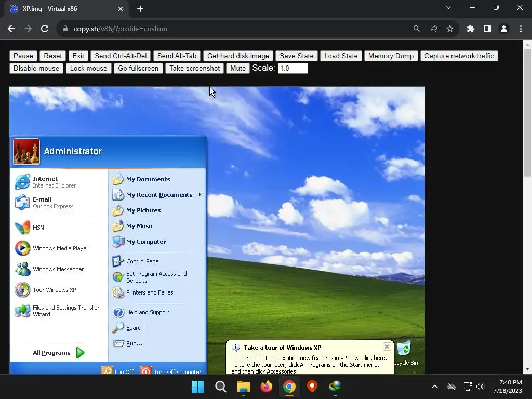Open Chrome extensions puzzle icon
This screenshot has width=532, height=399.
[470, 29]
